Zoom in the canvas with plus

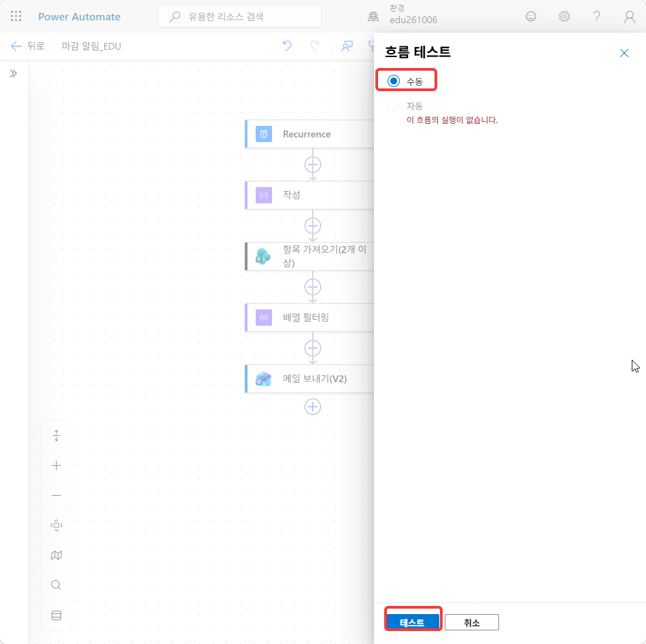tap(56, 466)
